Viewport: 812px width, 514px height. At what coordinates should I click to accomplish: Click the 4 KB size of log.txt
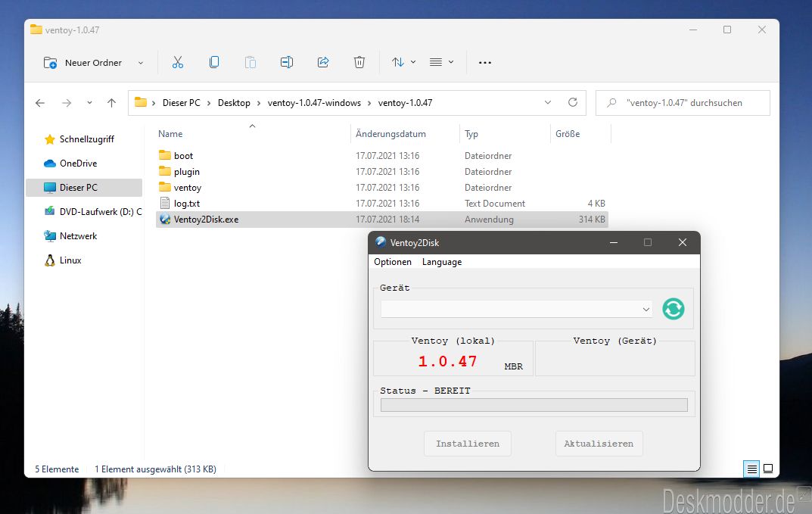tap(596, 204)
